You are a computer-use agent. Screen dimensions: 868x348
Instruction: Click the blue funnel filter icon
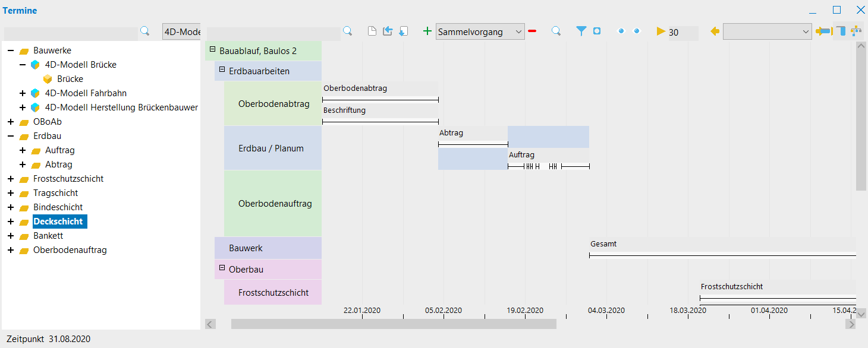581,31
